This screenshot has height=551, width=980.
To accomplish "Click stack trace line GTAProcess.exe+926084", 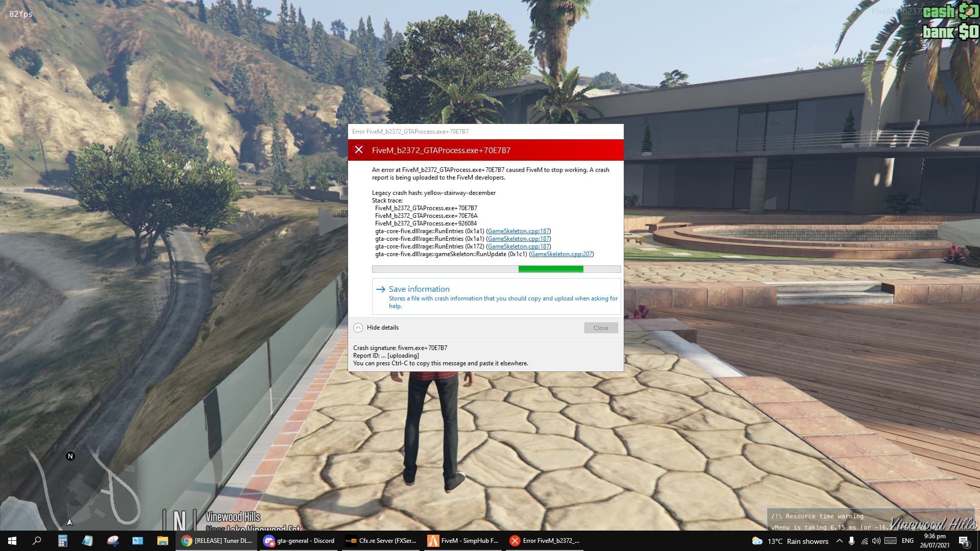I will pyautogui.click(x=426, y=223).
